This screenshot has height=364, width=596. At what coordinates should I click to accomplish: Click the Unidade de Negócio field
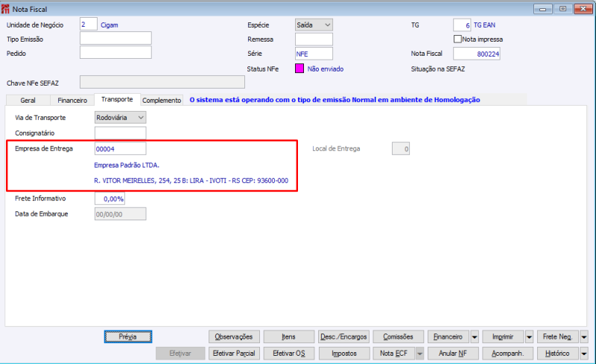pos(88,25)
